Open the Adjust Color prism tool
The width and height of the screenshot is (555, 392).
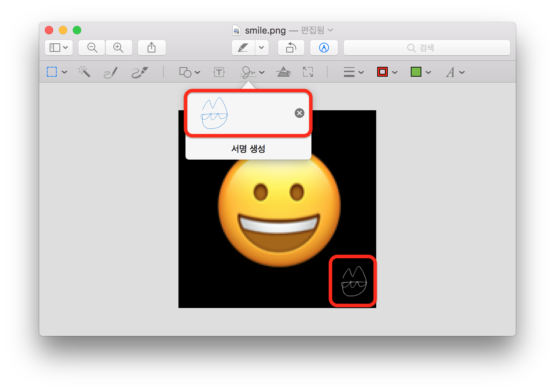tap(283, 72)
